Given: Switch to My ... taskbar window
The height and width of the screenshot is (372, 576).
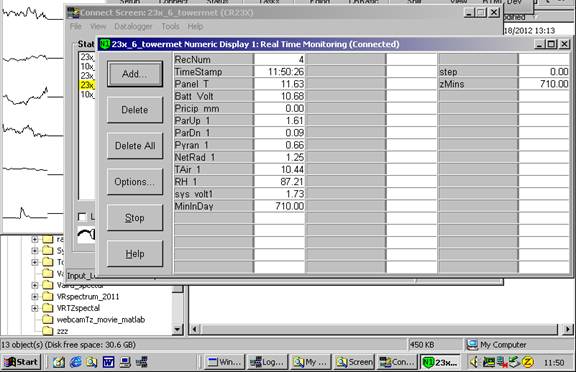Looking at the screenshot, I should pyautogui.click(x=310, y=362).
